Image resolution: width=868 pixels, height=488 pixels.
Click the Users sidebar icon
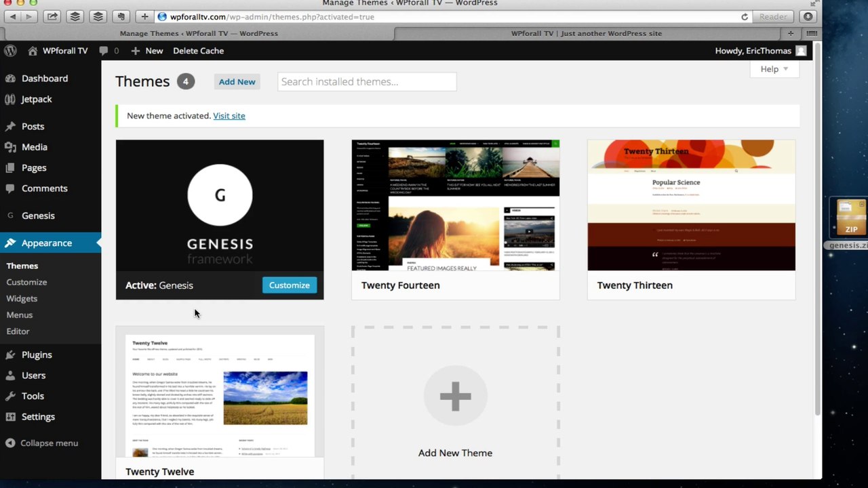point(10,375)
